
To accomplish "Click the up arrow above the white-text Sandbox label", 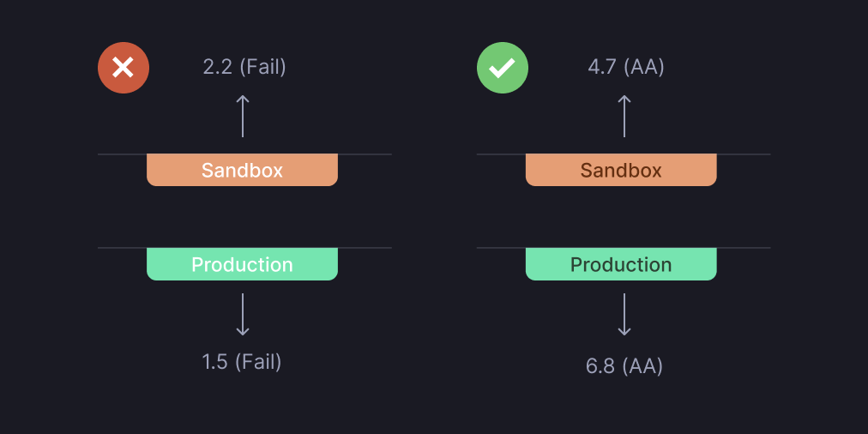I will [x=243, y=116].
